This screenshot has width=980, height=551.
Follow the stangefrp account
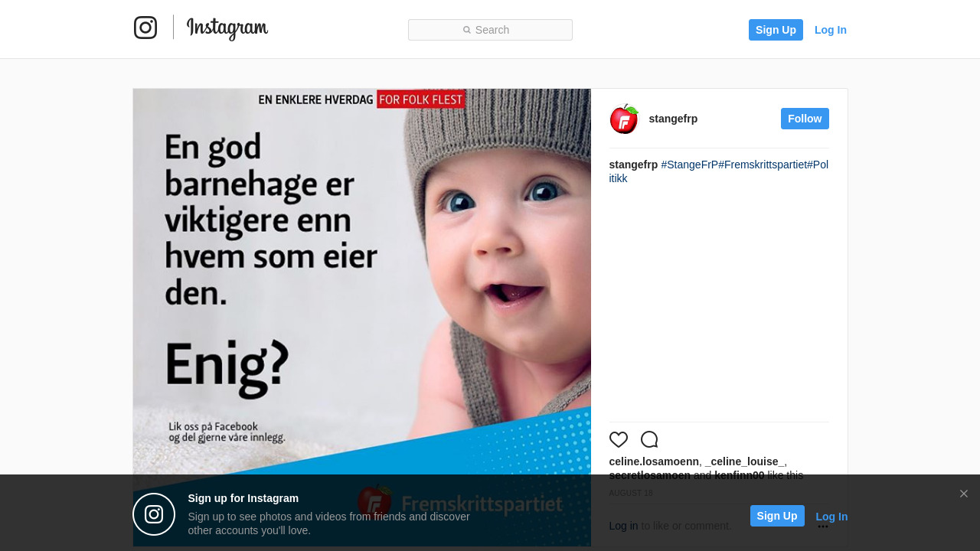click(x=805, y=119)
